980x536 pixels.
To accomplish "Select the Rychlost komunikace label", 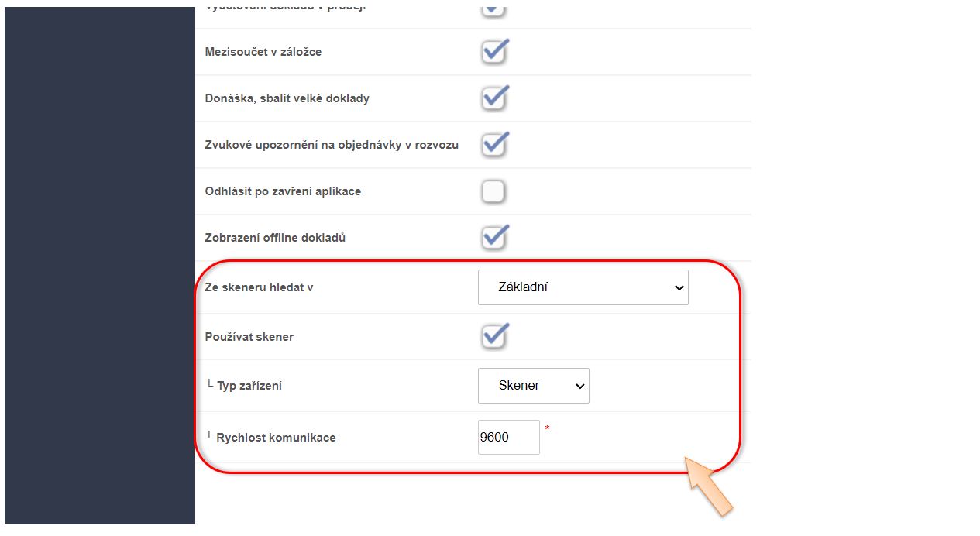I will coord(276,438).
